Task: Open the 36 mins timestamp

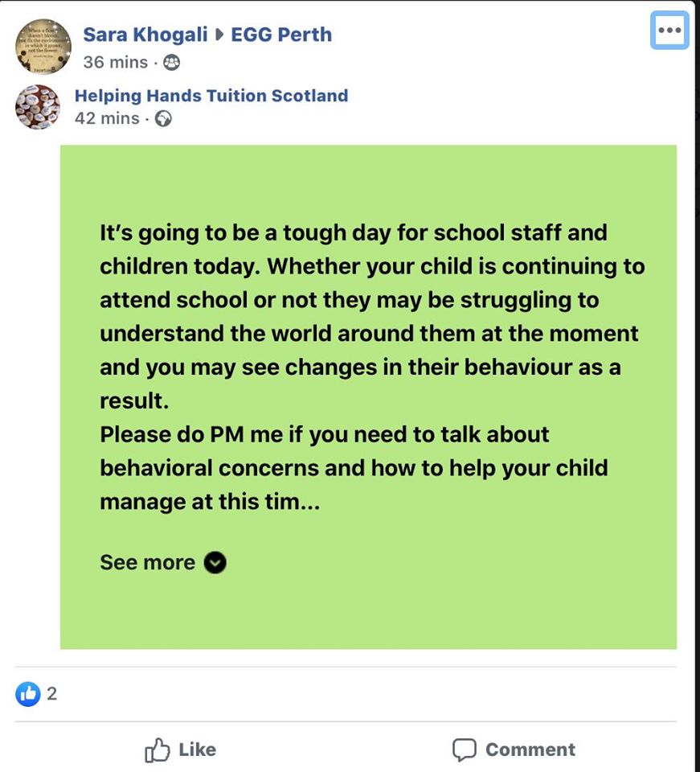Action: [115, 62]
